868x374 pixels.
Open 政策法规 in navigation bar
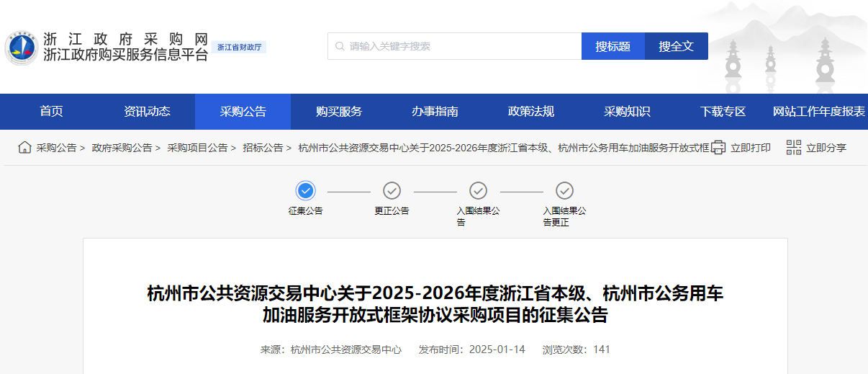pos(531,112)
